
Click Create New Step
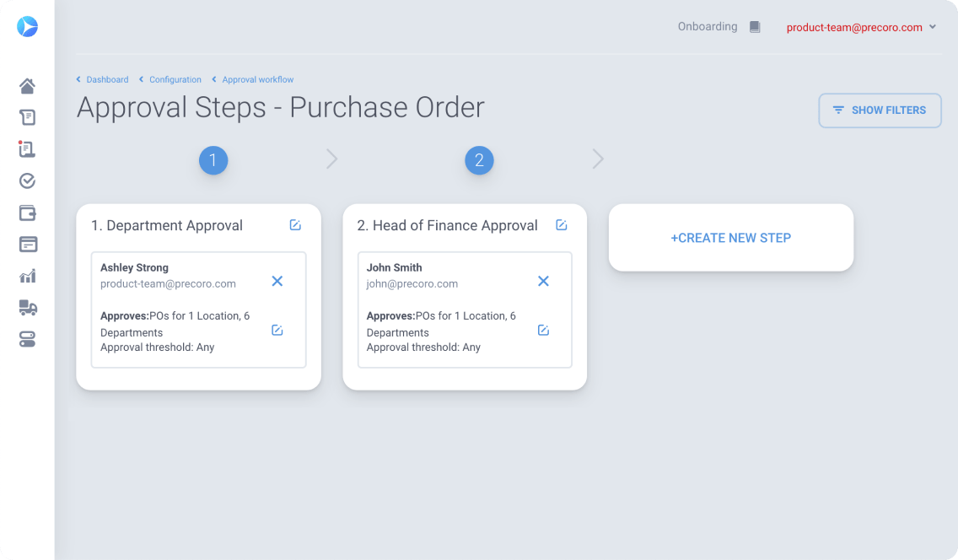point(730,238)
